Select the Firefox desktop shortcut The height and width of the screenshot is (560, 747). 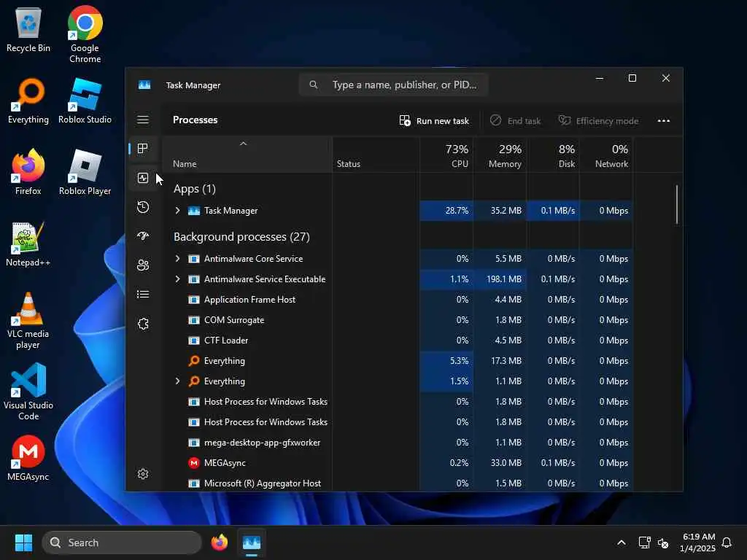(x=28, y=172)
